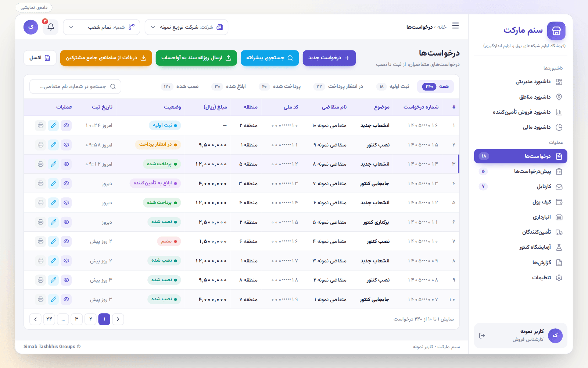
Task: Print request row ۱۴۰۵۰۰۰۰۰۷
Action: coord(41,300)
